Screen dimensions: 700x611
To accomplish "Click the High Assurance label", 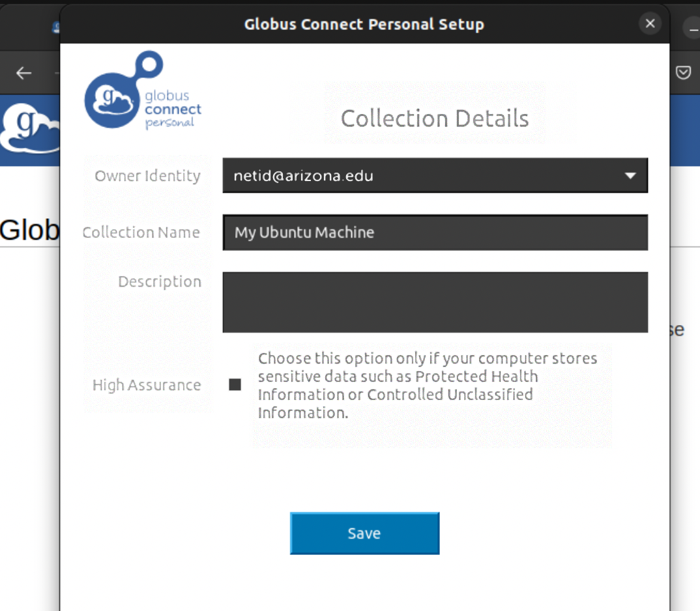I will coord(147,385).
